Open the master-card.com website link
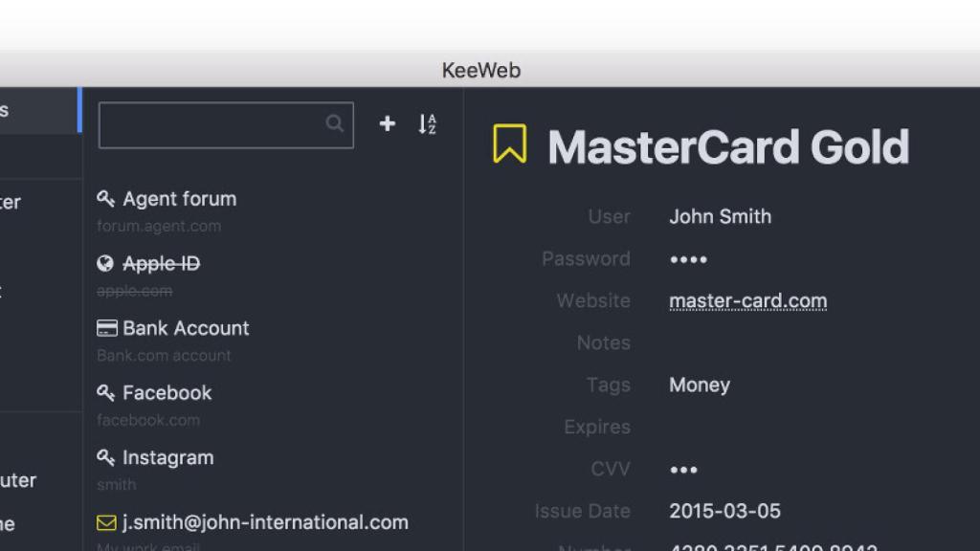The width and height of the screenshot is (980, 551). point(747,300)
